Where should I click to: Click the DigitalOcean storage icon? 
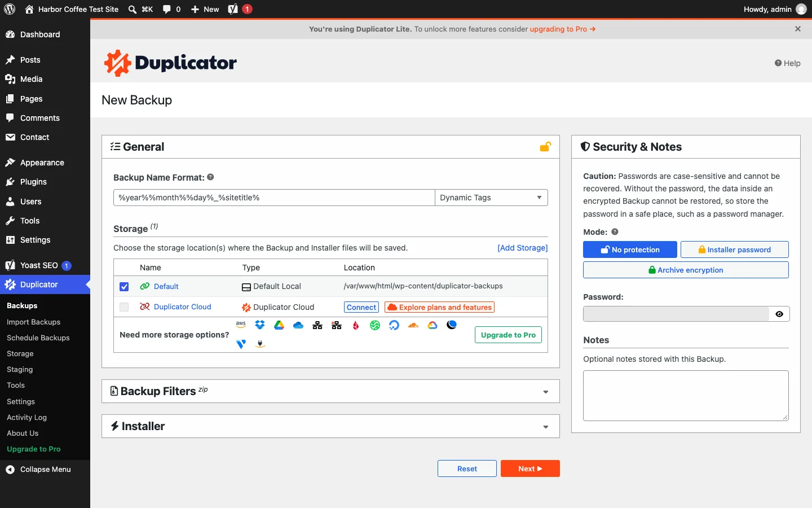(394, 325)
